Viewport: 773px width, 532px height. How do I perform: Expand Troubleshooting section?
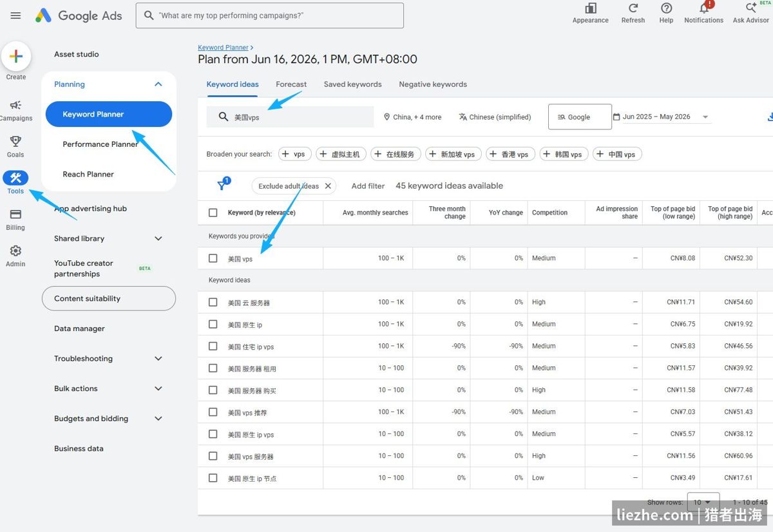(x=158, y=359)
